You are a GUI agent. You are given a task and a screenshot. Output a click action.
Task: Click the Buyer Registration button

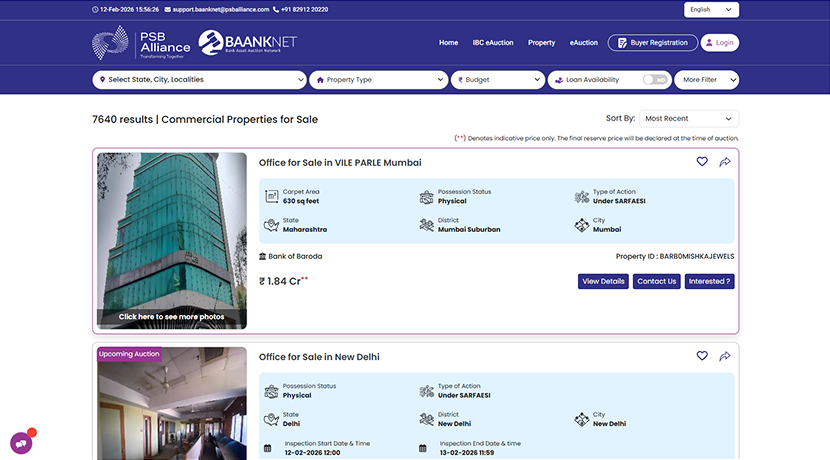[x=652, y=43]
